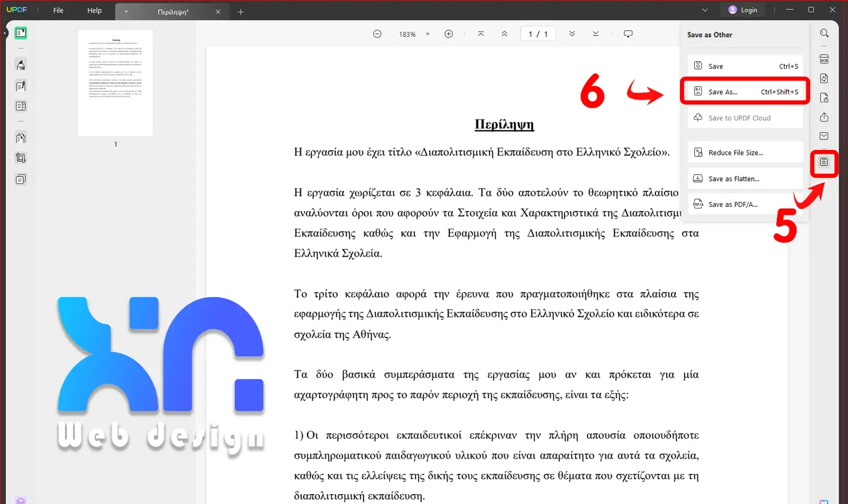Start presentation slideshow mode icon

coord(628,34)
